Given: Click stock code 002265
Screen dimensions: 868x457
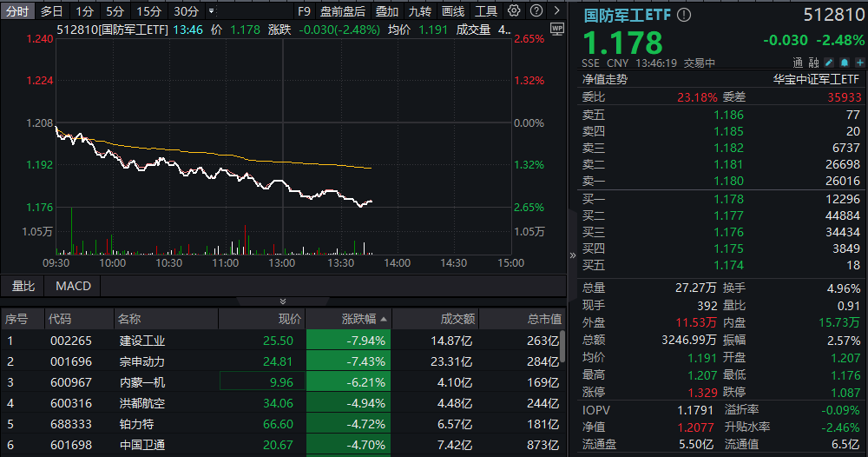Looking at the screenshot, I should tap(71, 341).
